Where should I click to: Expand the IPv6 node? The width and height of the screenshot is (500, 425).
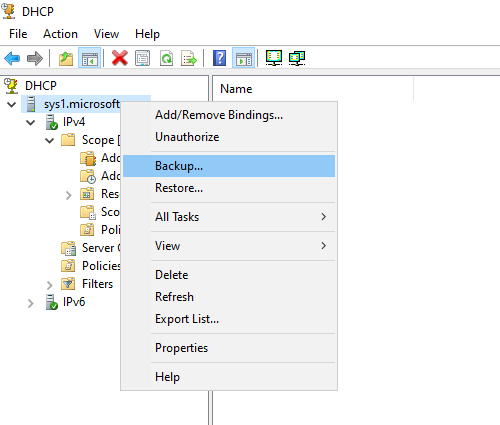[31, 303]
